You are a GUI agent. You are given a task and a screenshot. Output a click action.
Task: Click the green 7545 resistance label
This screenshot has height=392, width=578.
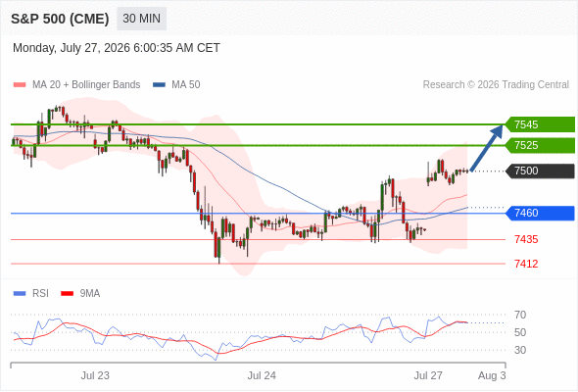click(540, 124)
